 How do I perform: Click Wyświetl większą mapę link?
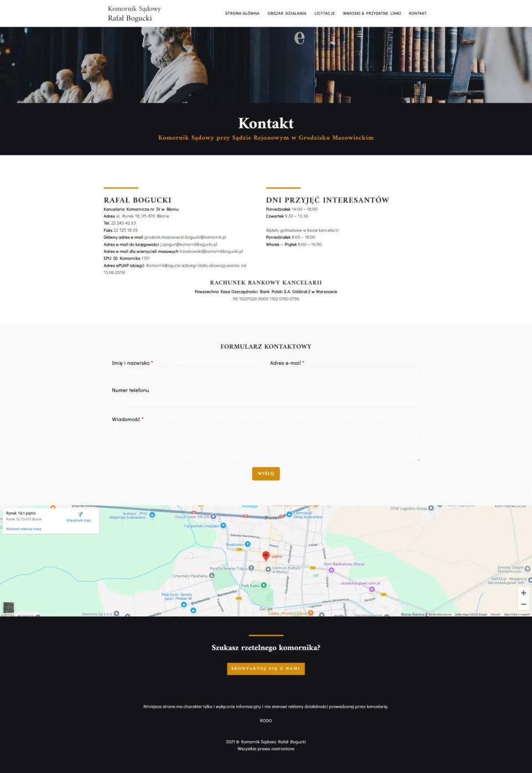click(x=24, y=529)
